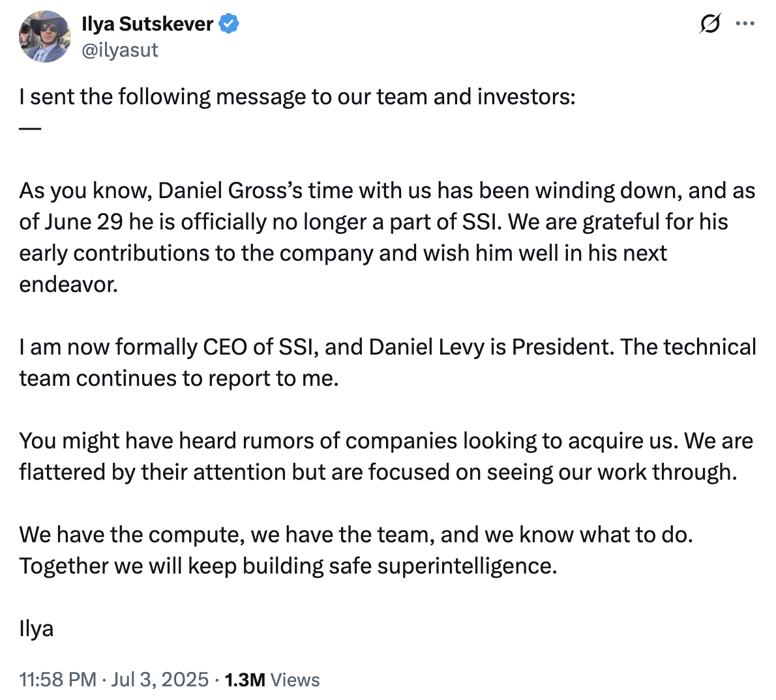Click the Jul 3, 2025 date
This screenshot has width=776, height=700.
[x=160, y=679]
